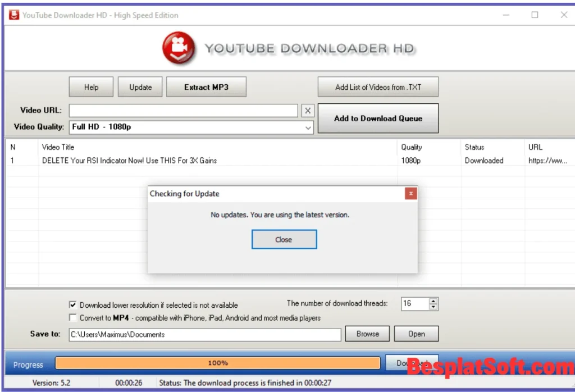Increase download threads using up arrow

[x=433, y=300]
